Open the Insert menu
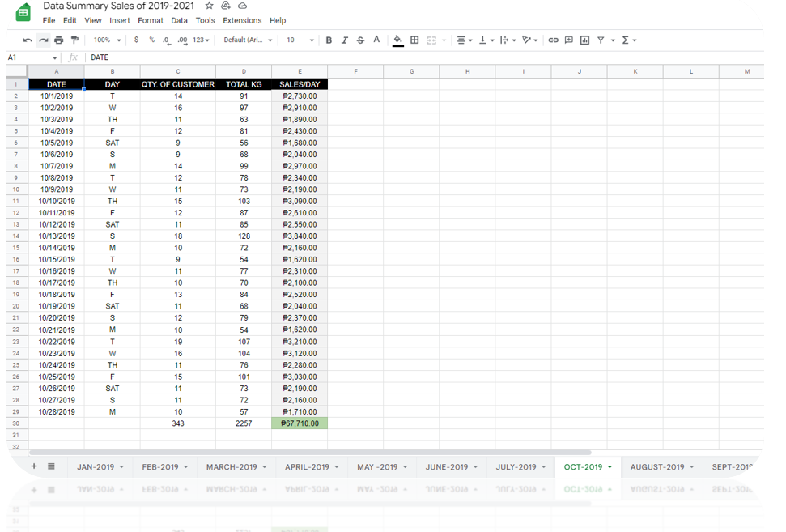Viewport: 786px width, 532px height. point(120,20)
